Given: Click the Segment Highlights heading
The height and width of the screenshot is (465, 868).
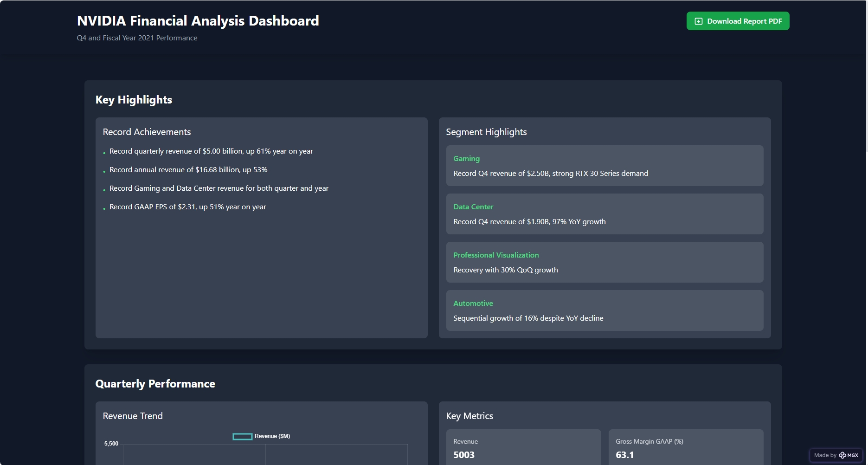Looking at the screenshot, I should click(486, 132).
